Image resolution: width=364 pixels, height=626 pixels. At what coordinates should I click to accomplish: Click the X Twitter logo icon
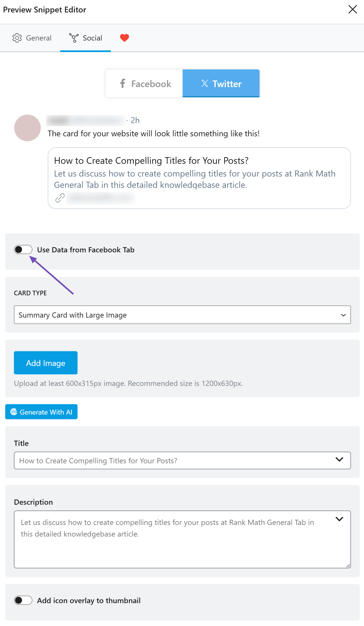[x=205, y=84]
